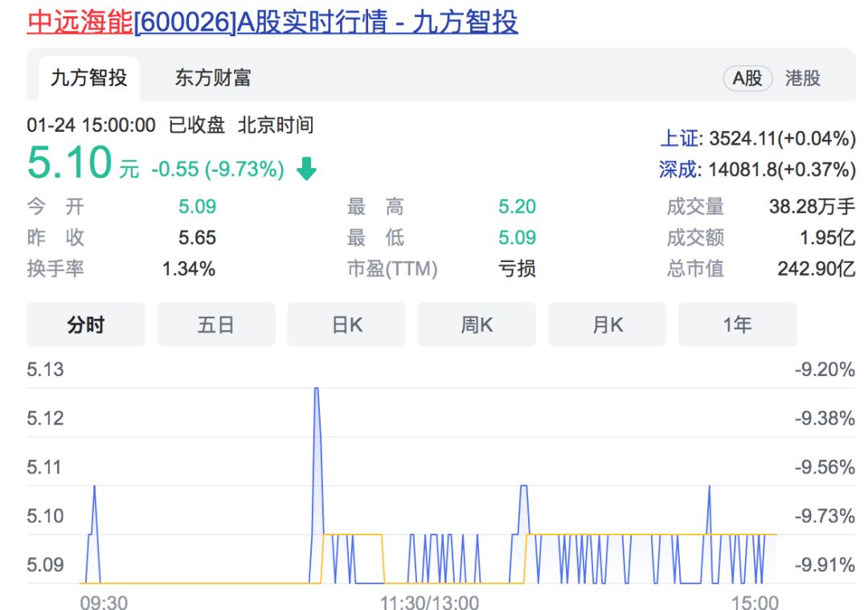Click the 最高 value 5.20
868x610 pixels.
coord(517,207)
